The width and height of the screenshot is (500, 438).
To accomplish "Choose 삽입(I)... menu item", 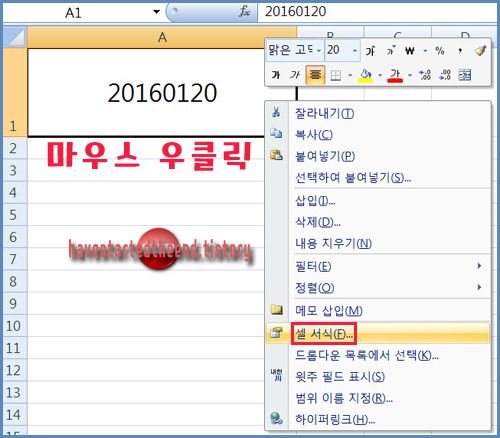I will (x=378, y=200).
